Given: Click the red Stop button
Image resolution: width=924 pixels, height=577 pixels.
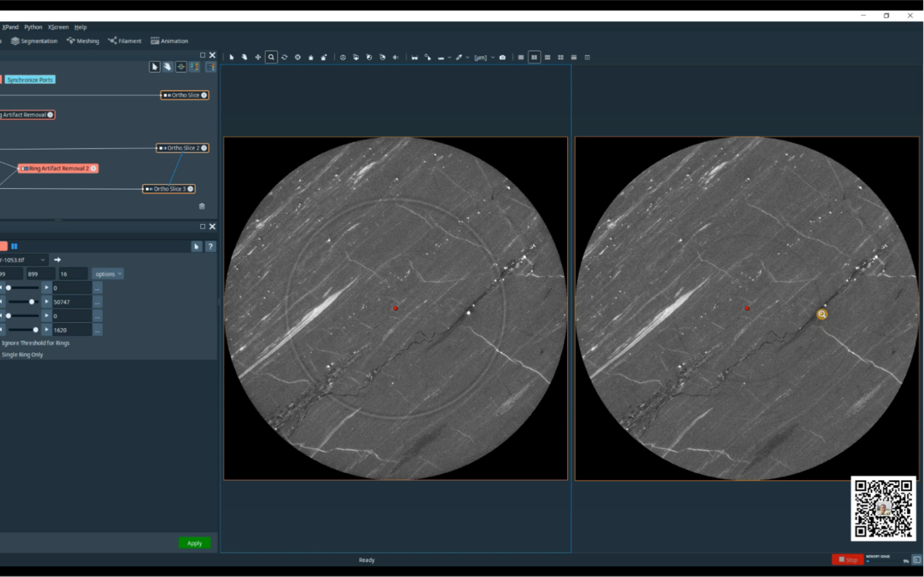Looking at the screenshot, I should [x=848, y=560].
